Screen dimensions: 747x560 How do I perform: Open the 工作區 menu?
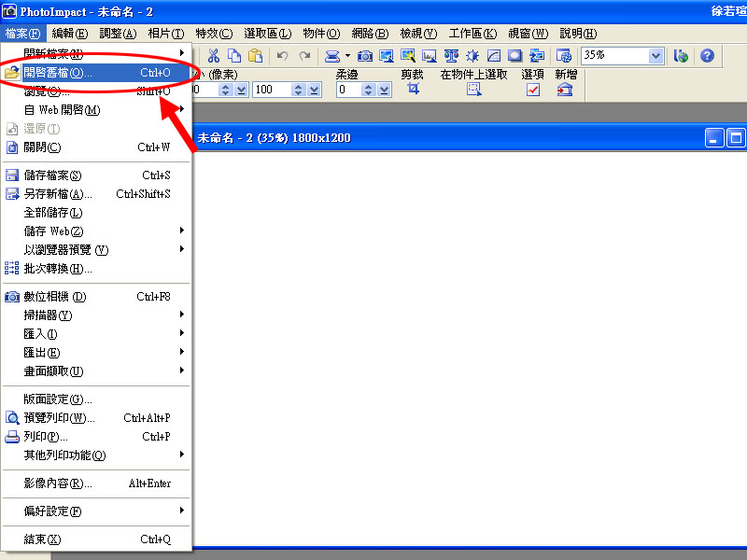coord(472,34)
